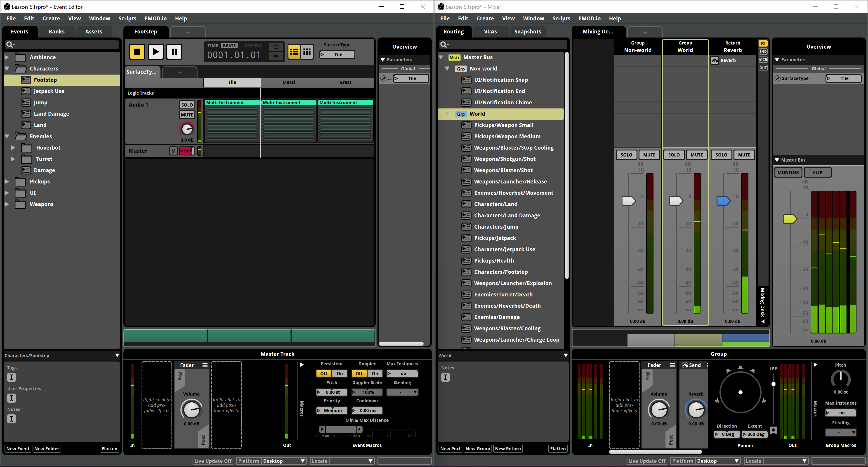Solo the Audio 1 track

pos(187,105)
